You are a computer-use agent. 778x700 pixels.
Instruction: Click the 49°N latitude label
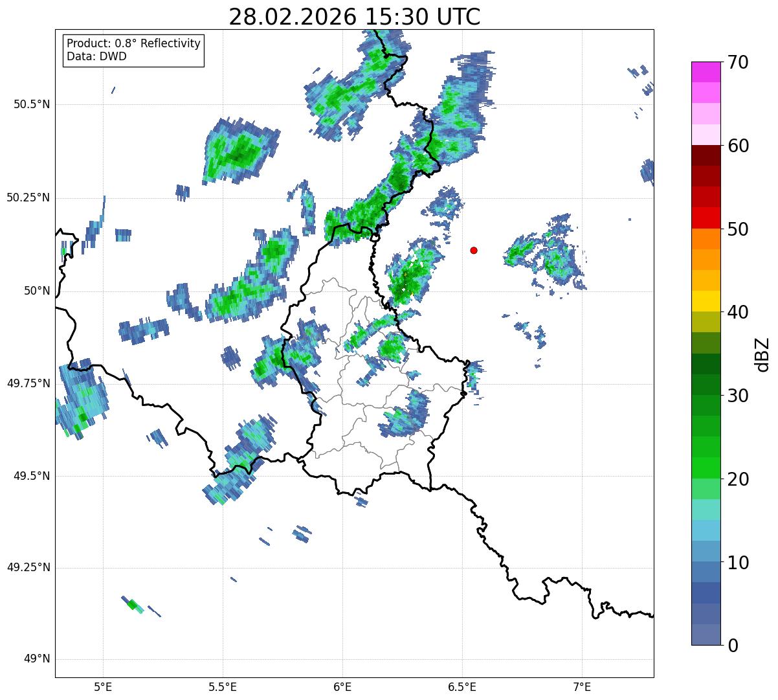coord(37,659)
